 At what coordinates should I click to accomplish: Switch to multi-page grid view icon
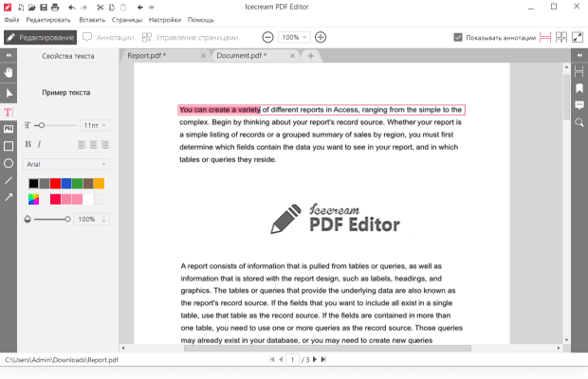click(x=561, y=37)
